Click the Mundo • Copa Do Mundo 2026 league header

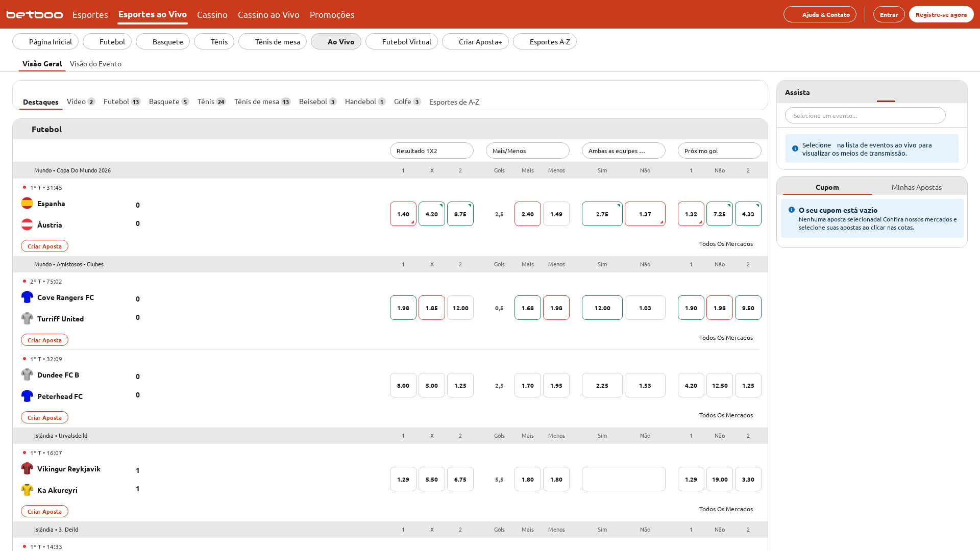(72, 170)
